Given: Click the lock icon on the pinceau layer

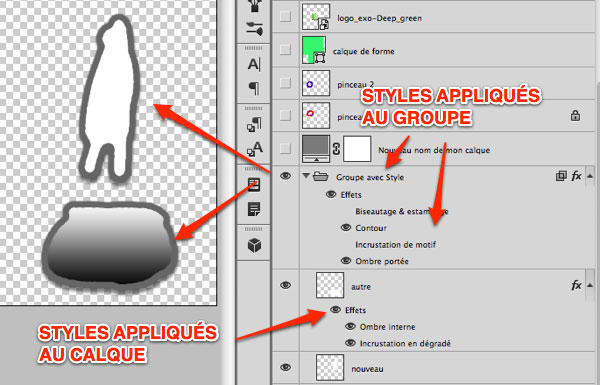Looking at the screenshot, I should [x=575, y=115].
